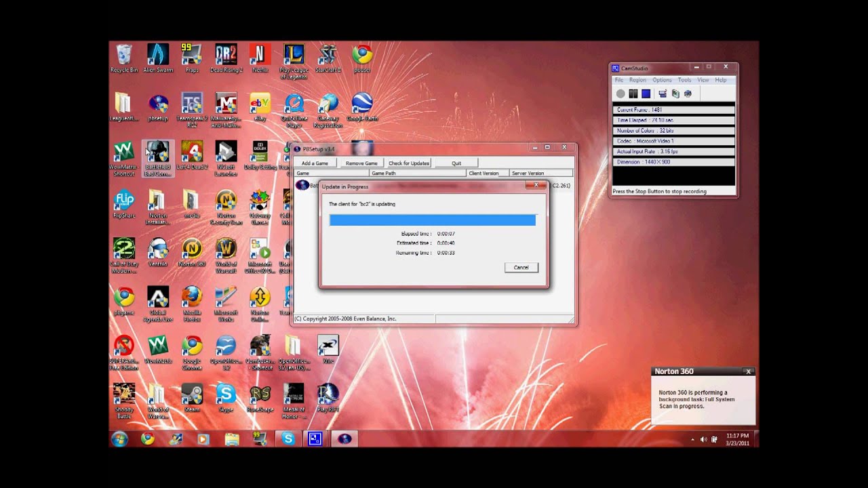The width and height of the screenshot is (868, 488).
Task: Select the Google Earth desktop icon
Action: 361,107
